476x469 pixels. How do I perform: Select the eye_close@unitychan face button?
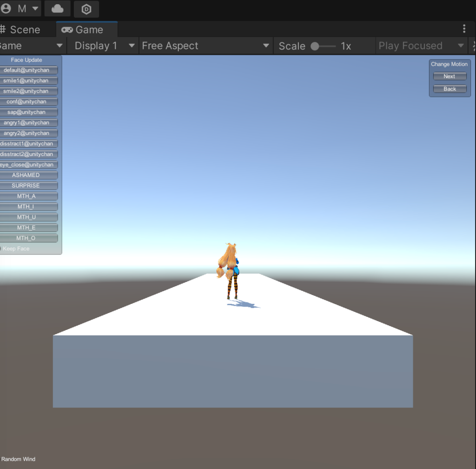(x=28, y=165)
